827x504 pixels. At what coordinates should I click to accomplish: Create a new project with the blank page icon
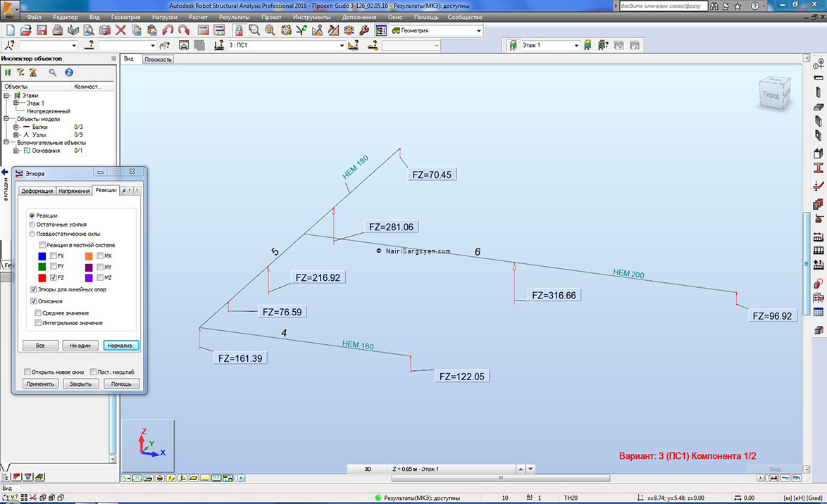pos(11,30)
